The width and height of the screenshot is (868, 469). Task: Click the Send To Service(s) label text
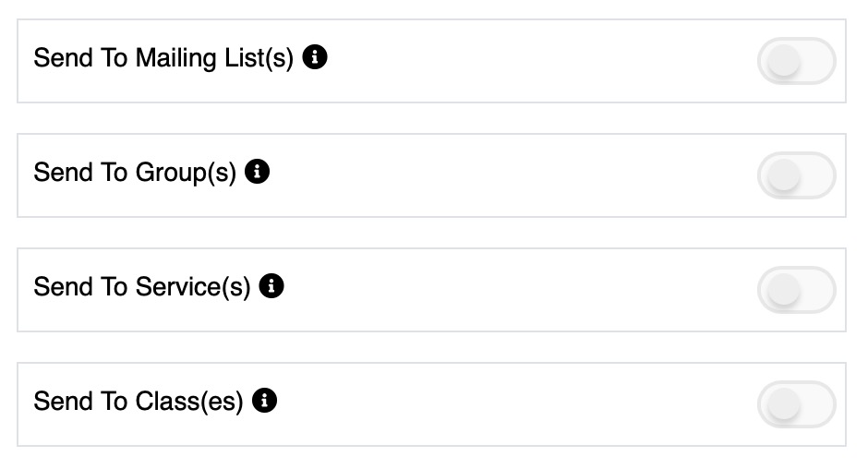(142, 287)
